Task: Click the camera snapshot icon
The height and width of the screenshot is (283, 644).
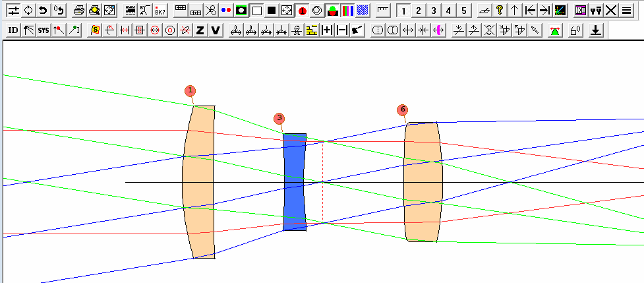Action: click(x=241, y=11)
